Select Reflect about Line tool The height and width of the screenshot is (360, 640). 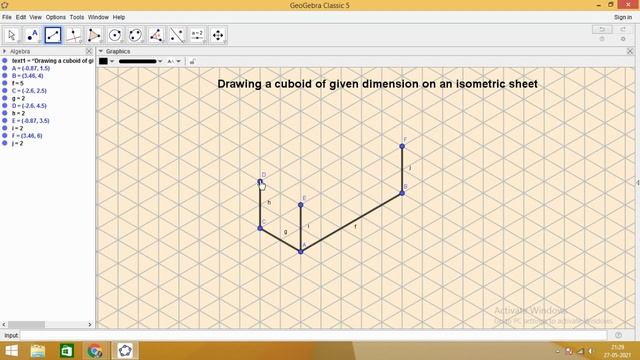point(177,35)
